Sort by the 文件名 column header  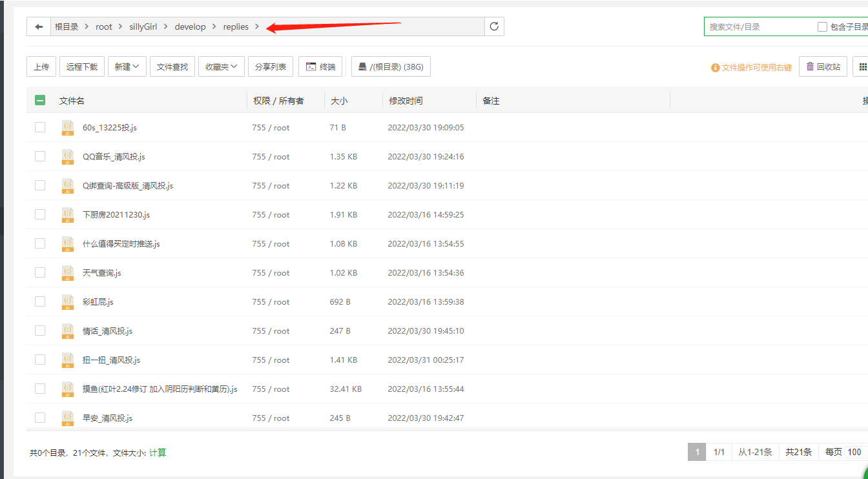point(72,101)
